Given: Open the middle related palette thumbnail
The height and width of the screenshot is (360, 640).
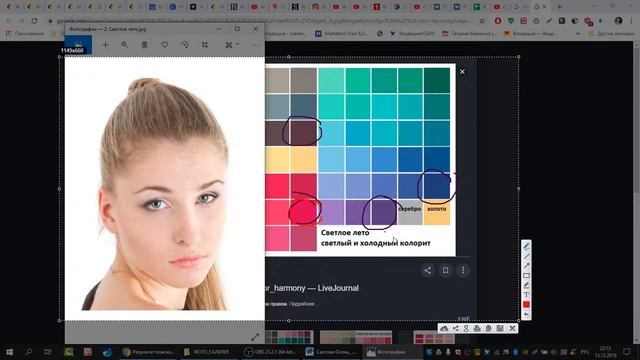Looking at the screenshot, I should pos(356,337).
